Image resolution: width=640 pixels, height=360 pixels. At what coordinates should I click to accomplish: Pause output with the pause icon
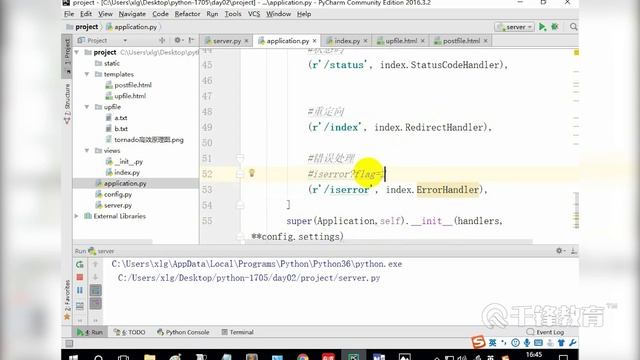pyautogui.click(x=80, y=290)
